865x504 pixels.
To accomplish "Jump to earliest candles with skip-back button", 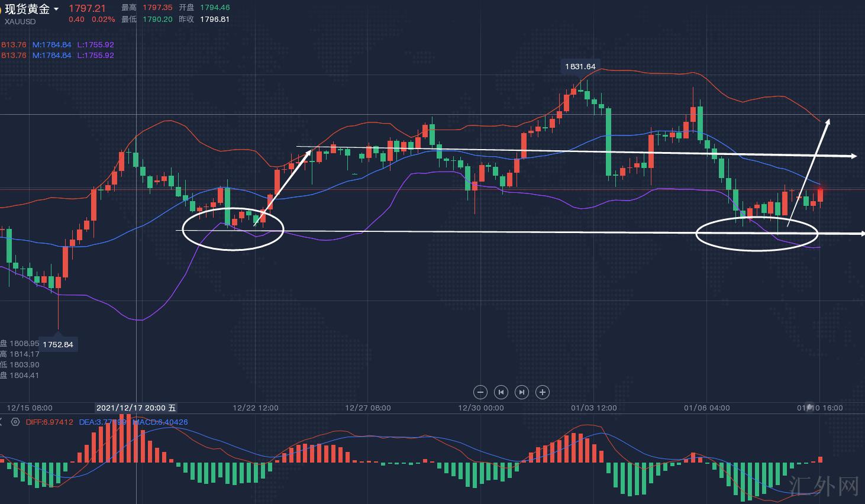I will pyautogui.click(x=501, y=392).
